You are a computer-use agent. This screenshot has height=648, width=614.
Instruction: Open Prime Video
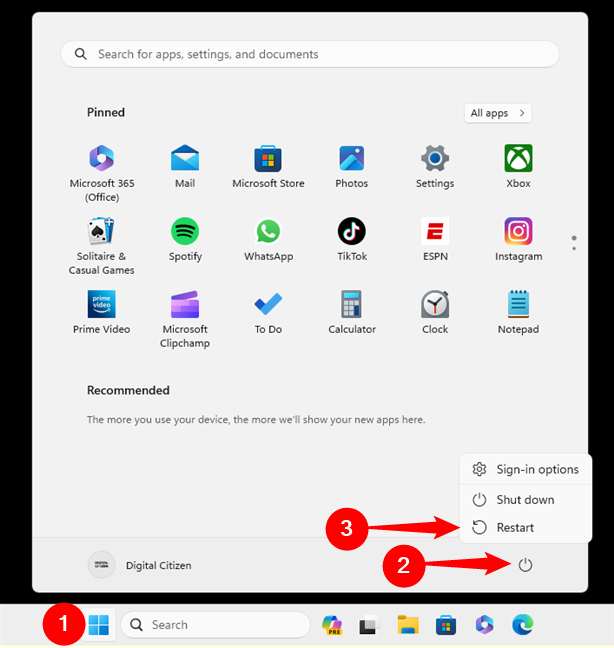(x=102, y=312)
